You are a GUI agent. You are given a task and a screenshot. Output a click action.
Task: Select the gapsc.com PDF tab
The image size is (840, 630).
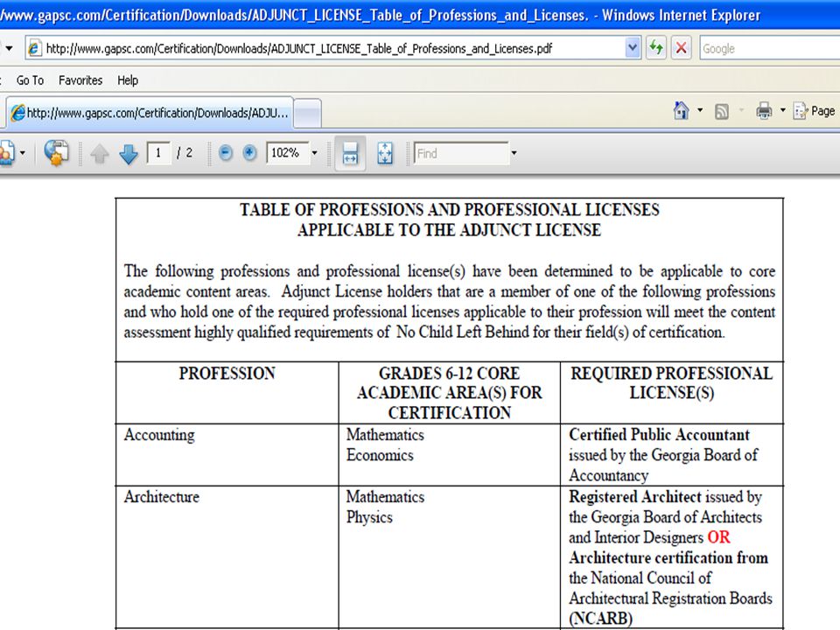[x=150, y=113]
